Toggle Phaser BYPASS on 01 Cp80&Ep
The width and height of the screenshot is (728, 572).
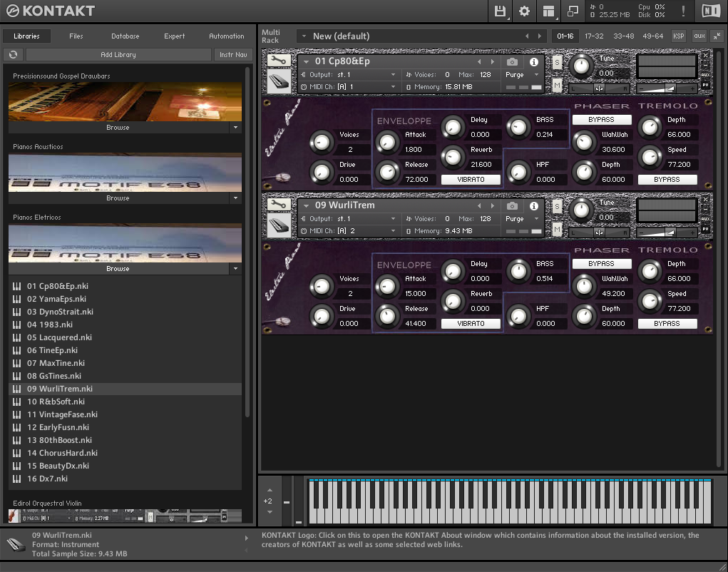pyautogui.click(x=601, y=120)
